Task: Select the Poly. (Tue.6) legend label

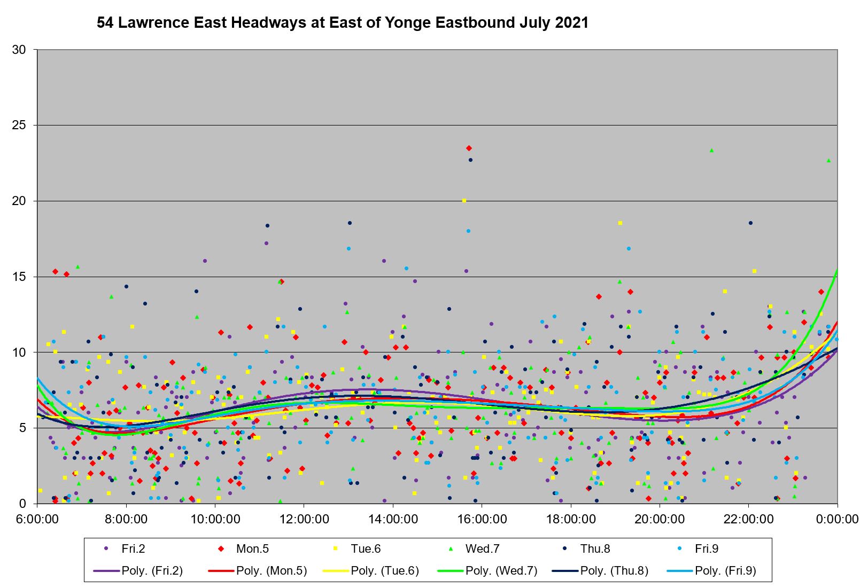Action: click(385, 571)
